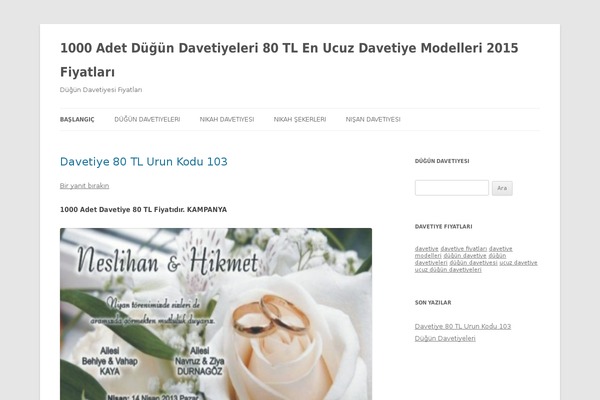Open the NİKAH ŞEKERLERİ menu item
600x400 pixels.
coord(300,119)
